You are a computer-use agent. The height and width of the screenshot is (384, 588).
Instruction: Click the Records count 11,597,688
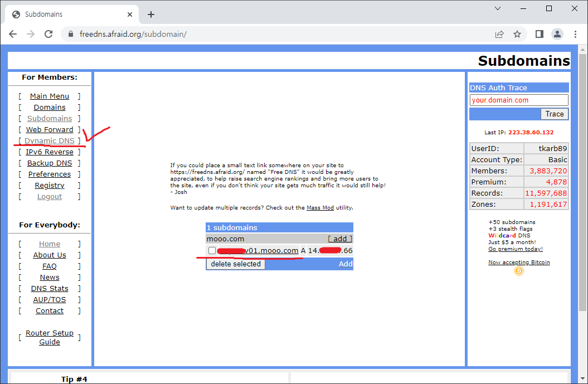point(546,193)
